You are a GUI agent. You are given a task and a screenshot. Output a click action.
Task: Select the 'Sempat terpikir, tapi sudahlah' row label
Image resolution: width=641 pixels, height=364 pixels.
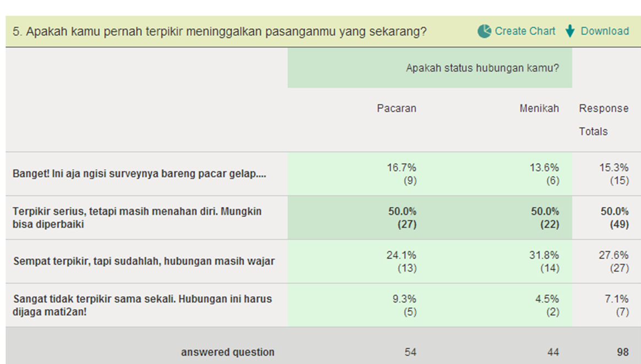pyautogui.click(x=144, y=261)
